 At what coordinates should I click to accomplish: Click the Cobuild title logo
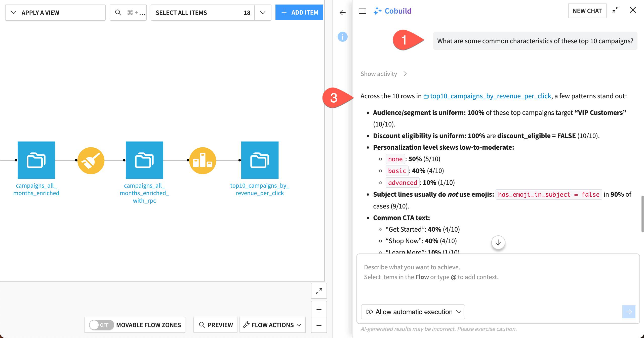pos(392,11)
